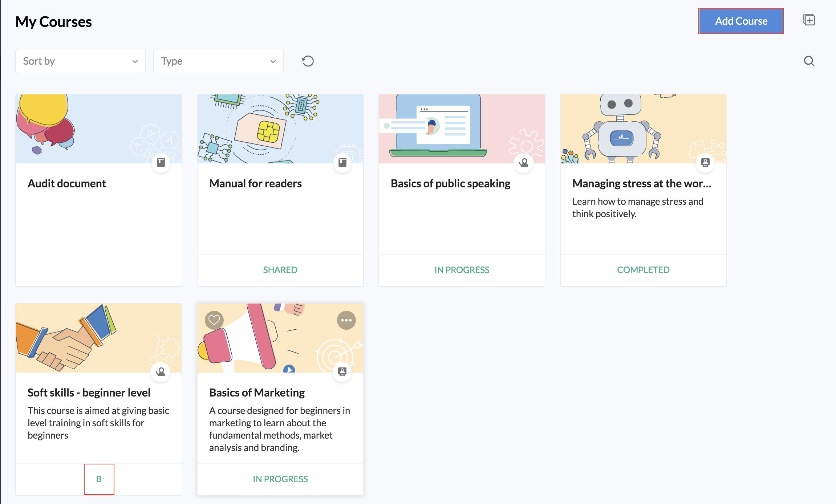Favorite Basics of Marketing with heart icon
The image size is (836, 504).
point(214,320)
